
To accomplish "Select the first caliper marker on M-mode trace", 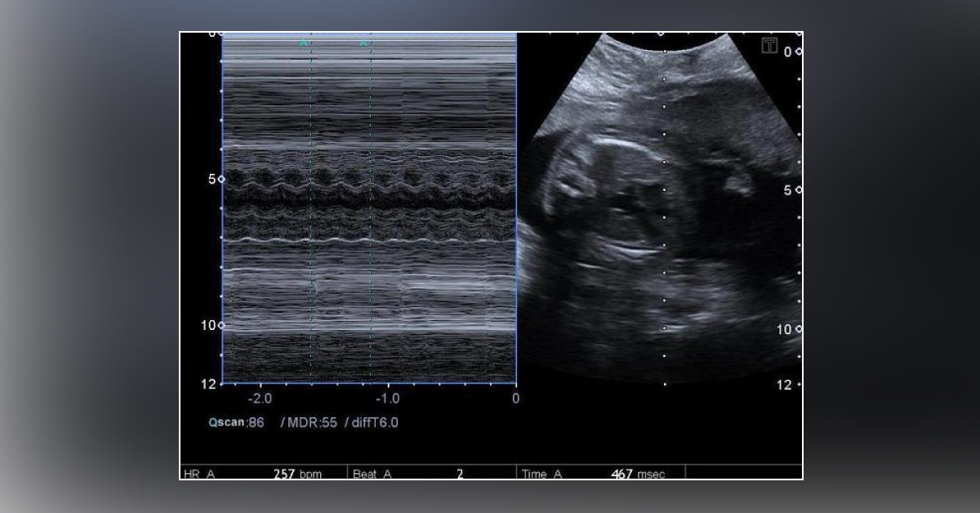I will tap(304, 42).
